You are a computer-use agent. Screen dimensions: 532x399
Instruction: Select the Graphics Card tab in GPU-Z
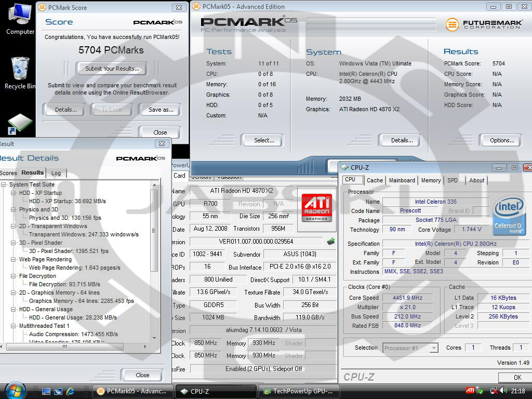[179, 176]
